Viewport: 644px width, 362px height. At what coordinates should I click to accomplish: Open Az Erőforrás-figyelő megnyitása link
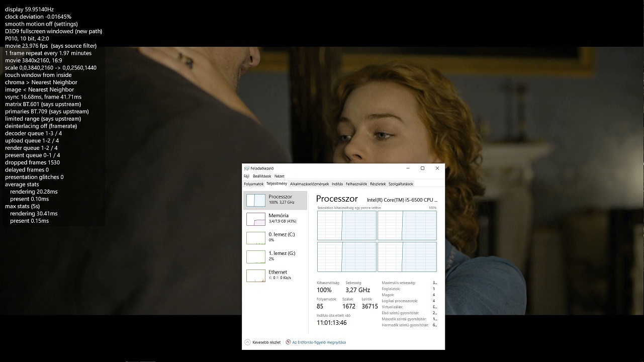tap(319, 342)
